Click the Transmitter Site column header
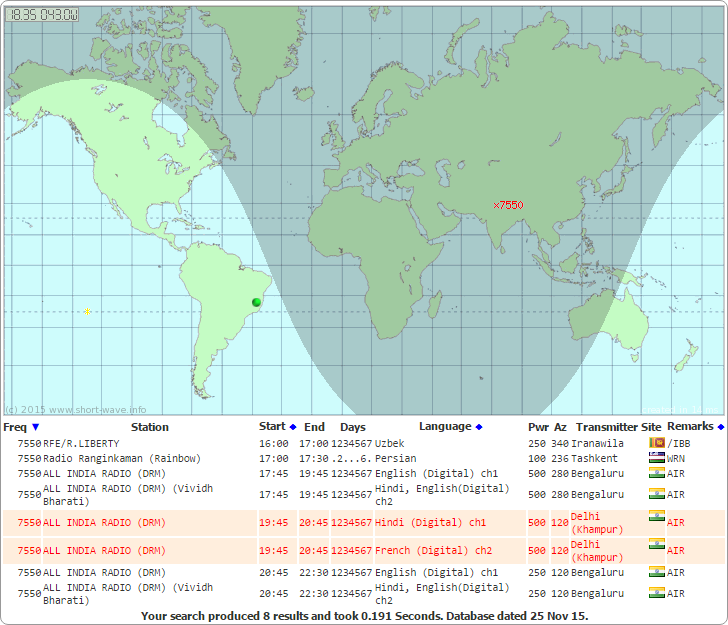 (x=618, y=427)
